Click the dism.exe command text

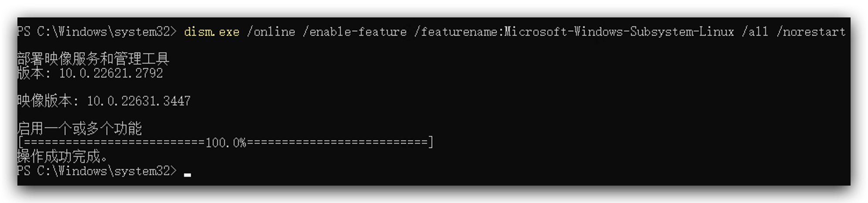tap(212, 32)
